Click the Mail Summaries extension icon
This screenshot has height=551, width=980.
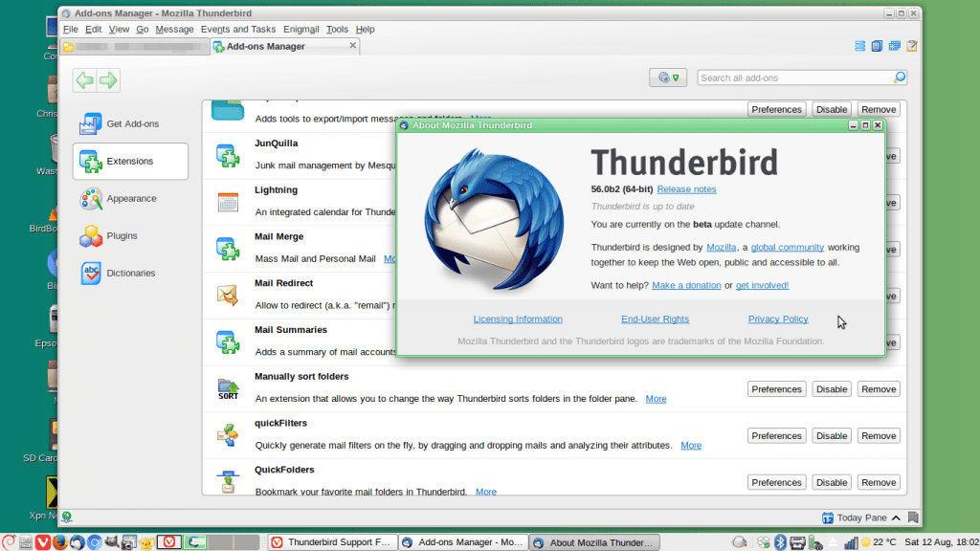(x=228, y=342)
